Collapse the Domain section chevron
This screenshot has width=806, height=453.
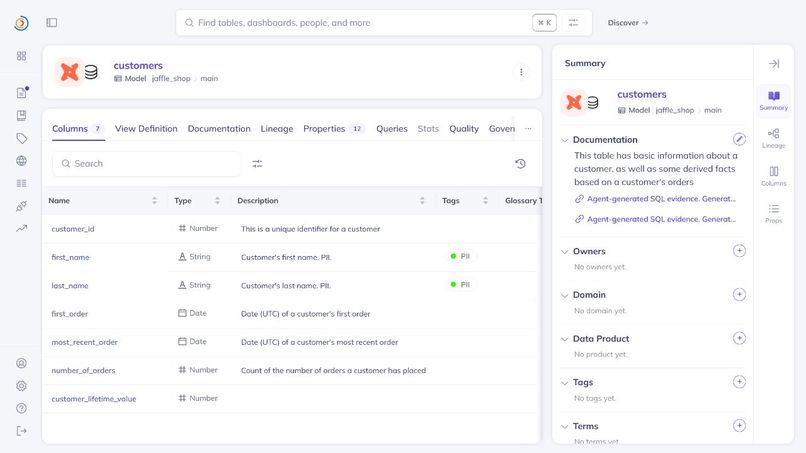pos(564,295)
